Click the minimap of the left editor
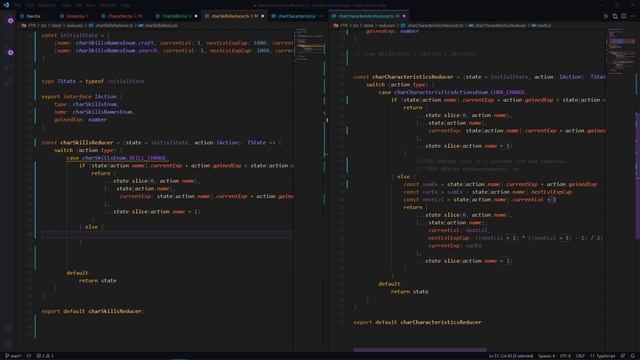The width and height of the screenshot is (640, 360). (309, 45)
